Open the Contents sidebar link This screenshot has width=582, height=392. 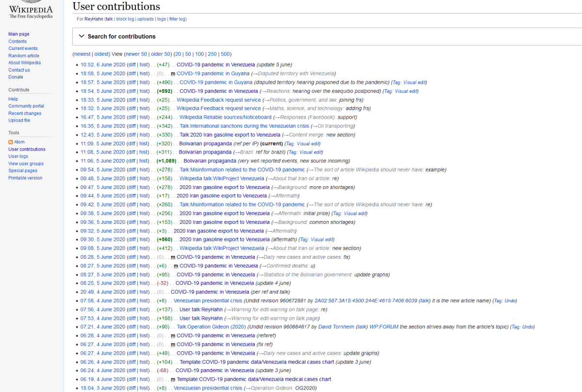coord(17,41)
